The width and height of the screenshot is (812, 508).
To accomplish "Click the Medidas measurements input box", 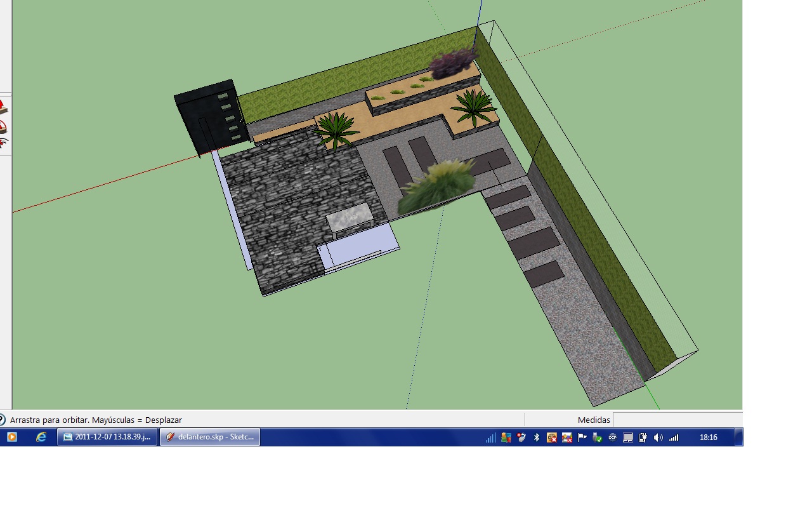I will 678,420.
